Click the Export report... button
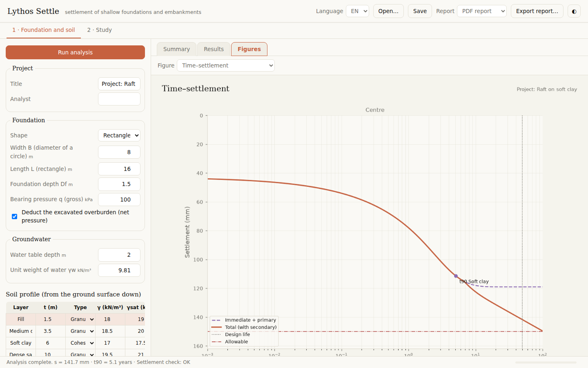 click(x=537, y=11)
